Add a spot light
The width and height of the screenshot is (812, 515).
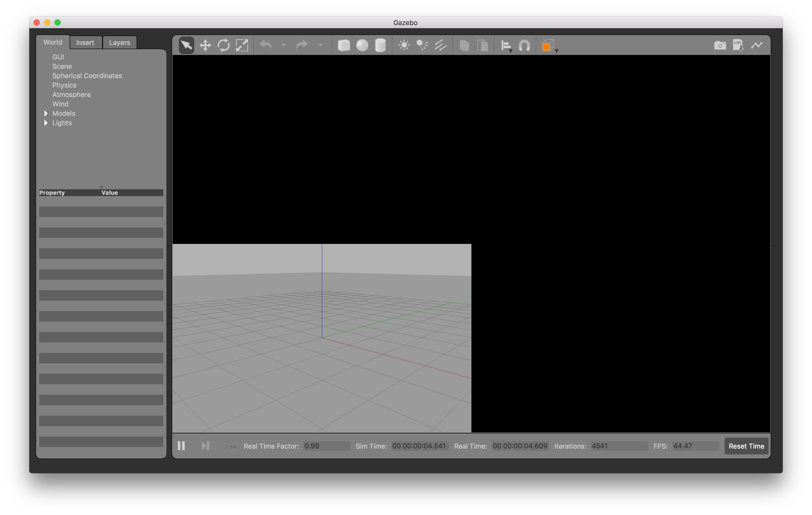tap(422, 45)
